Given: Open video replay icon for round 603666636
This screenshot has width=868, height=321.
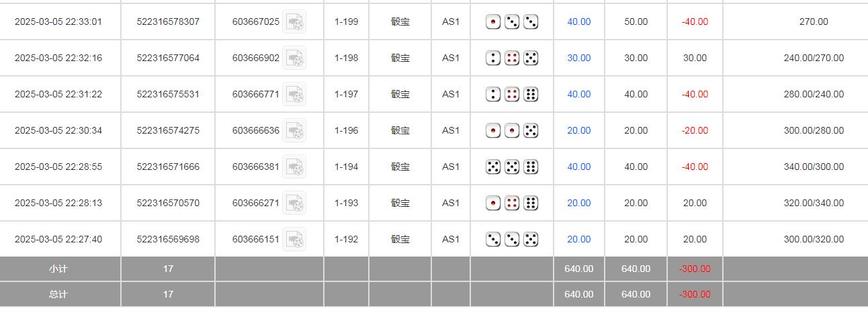Looking at the screenshot, I should coord(294,131).
